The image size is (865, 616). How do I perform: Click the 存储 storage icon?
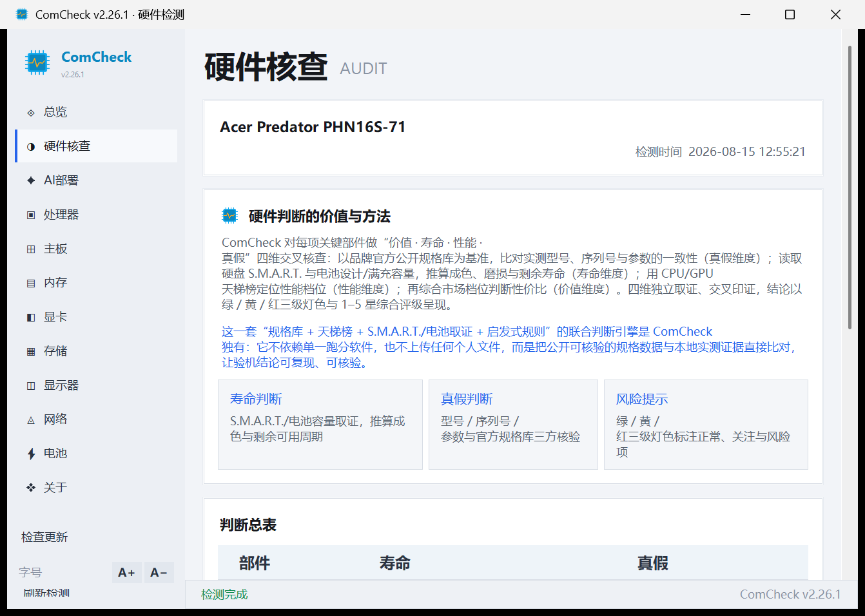pos(31,352)
